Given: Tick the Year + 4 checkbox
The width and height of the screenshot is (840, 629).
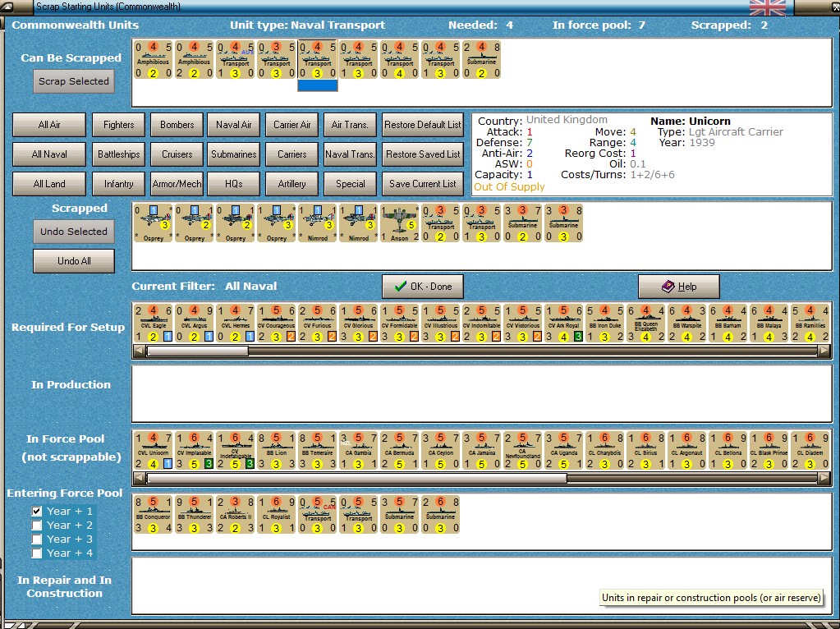Looking at the screenshot, I should point(36,553).
